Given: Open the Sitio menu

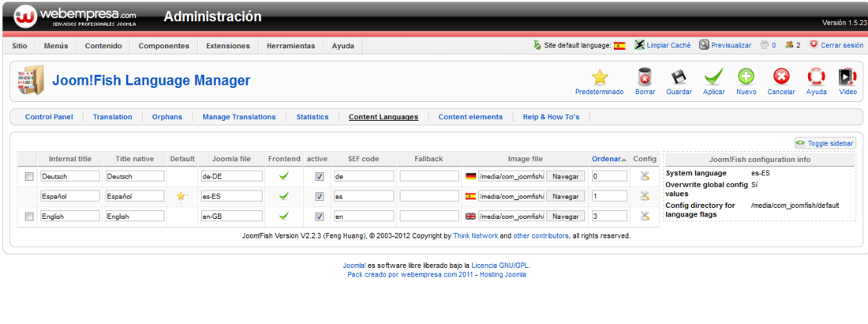Looking at the screenshot, I should pyautogui.click(x=20, y=46).
